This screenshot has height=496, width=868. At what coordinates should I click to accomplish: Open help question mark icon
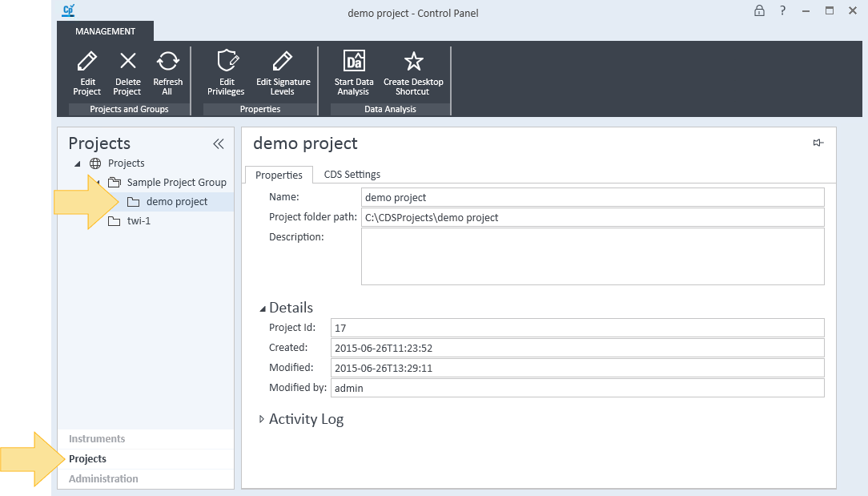[x=783, y=10]
